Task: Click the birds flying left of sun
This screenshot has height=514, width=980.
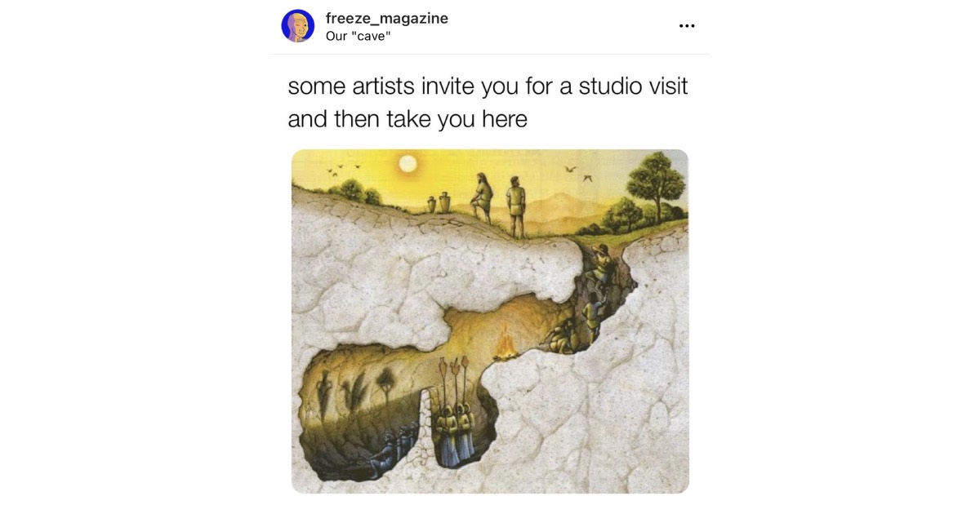Action: point(343,169)
